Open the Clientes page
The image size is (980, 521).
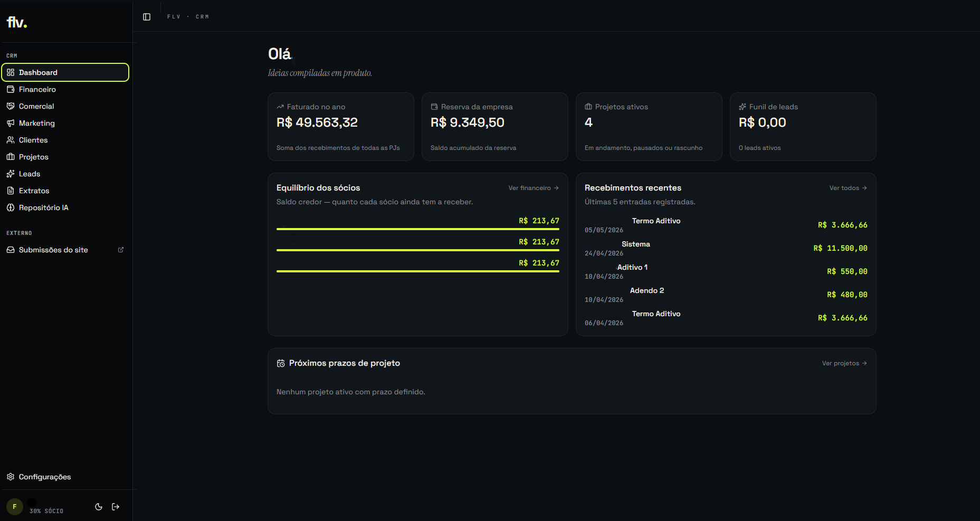(x=65, y=140)
